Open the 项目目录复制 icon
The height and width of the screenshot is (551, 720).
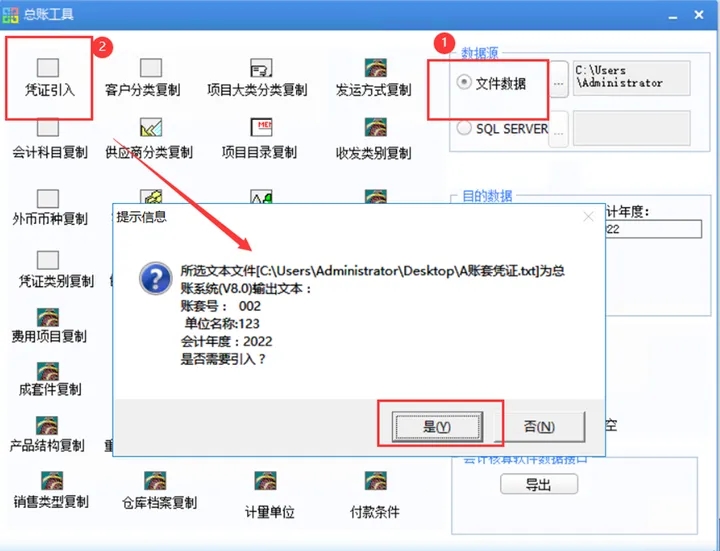pos(259,139)
